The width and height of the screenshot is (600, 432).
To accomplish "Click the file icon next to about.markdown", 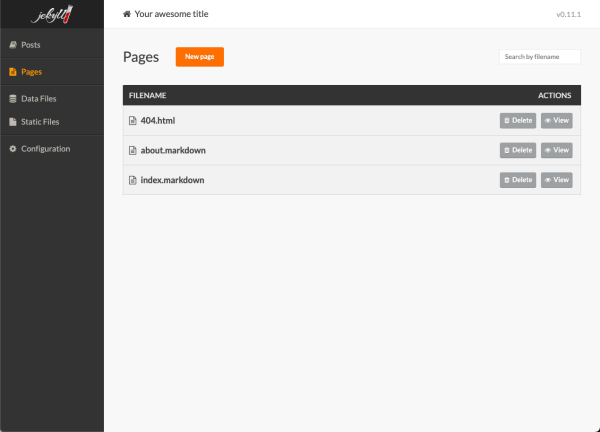I will (x=132, y=150).
